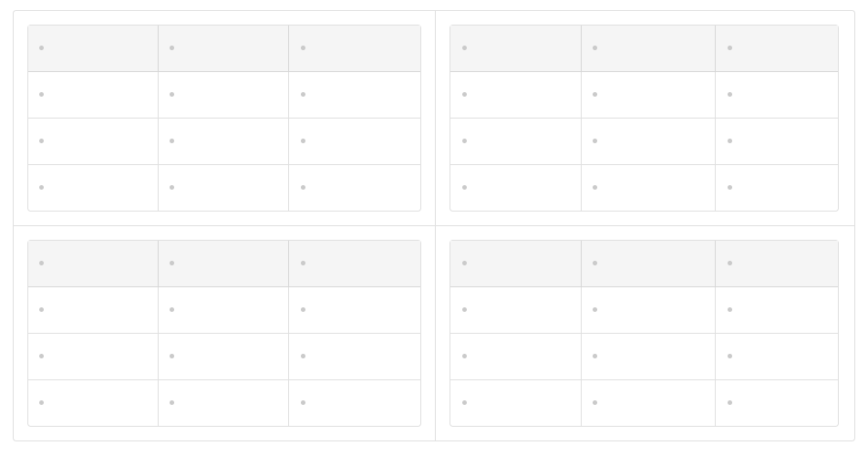Screen dimensions: 868x466
Task: Click bottom-right cell of the top-left table
Action: pos(355,188)
